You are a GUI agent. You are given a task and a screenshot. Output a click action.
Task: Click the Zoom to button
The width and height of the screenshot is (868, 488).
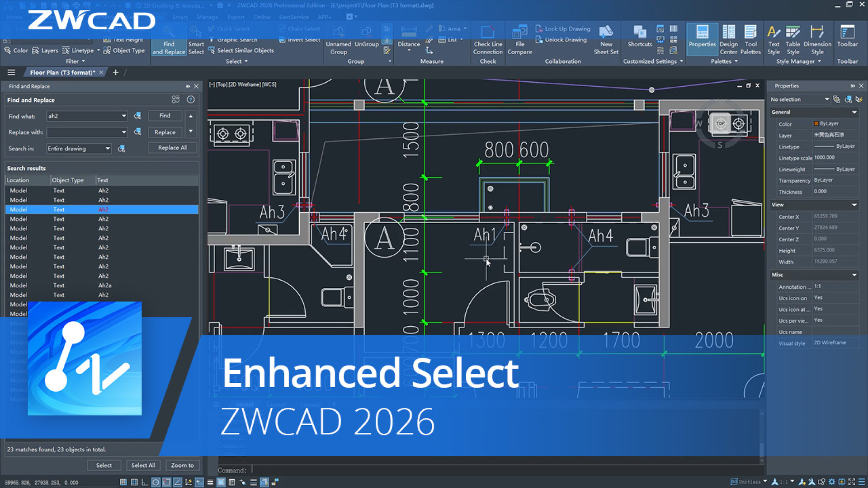[183, 465]
